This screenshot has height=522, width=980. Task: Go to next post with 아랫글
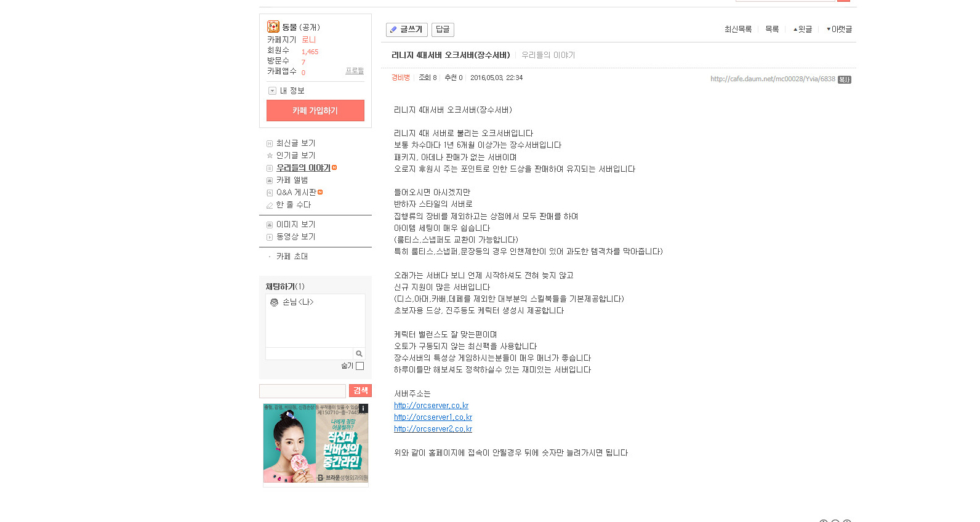point(839,29)
